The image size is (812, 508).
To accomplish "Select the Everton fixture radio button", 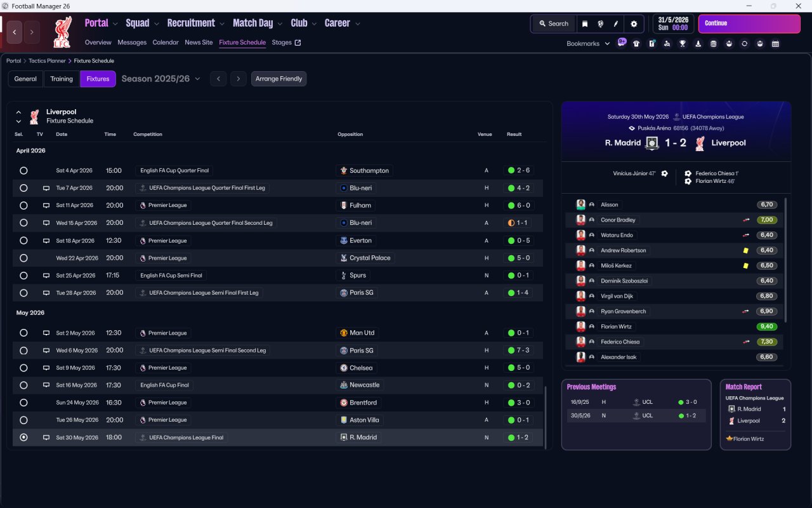I will (23, 241).
